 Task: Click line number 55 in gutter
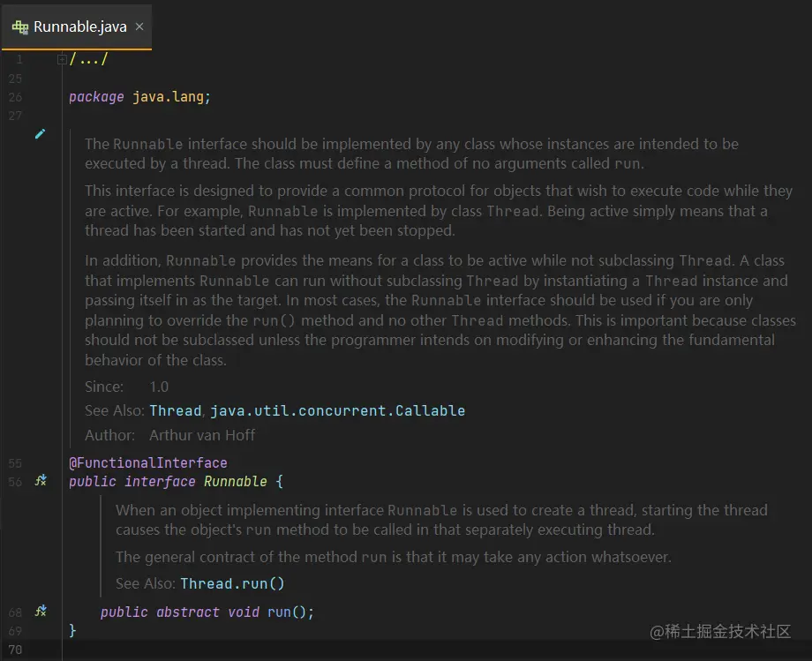coord(15,463)
